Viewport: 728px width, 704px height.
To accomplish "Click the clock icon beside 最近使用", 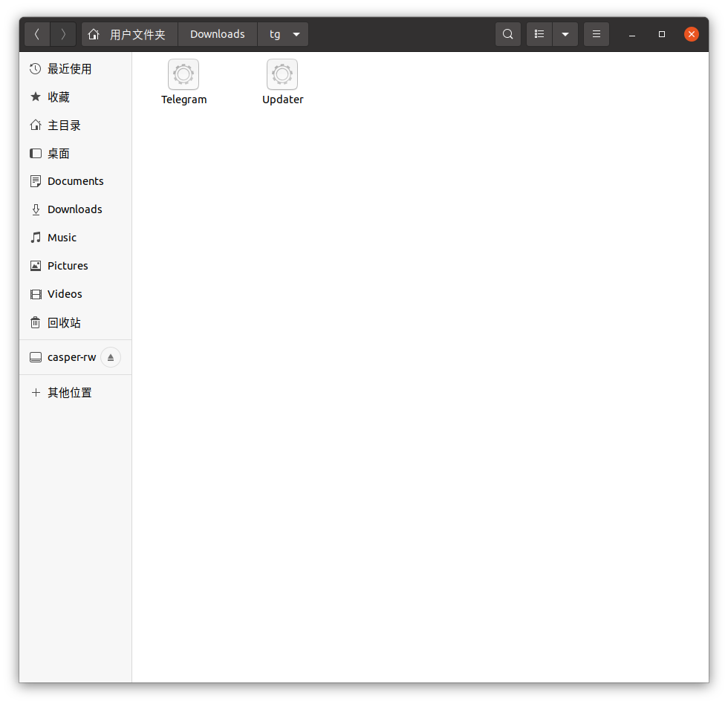I will tap(36, 69).
